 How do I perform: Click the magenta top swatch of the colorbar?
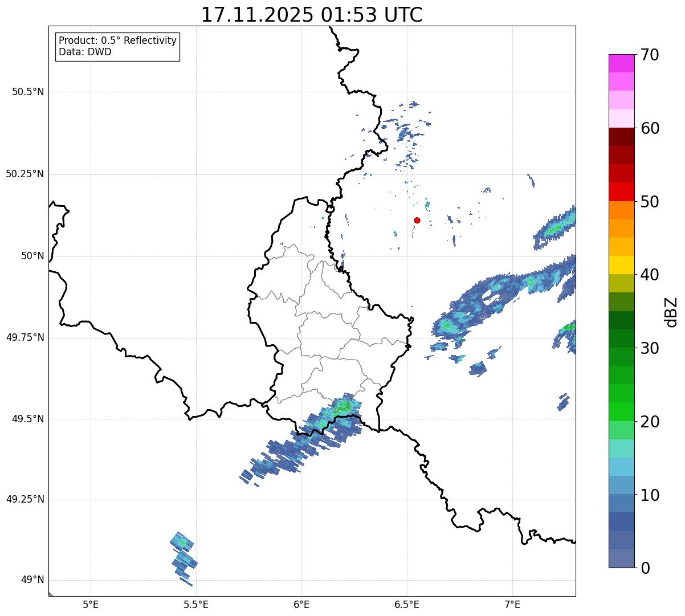pos(622,63)
